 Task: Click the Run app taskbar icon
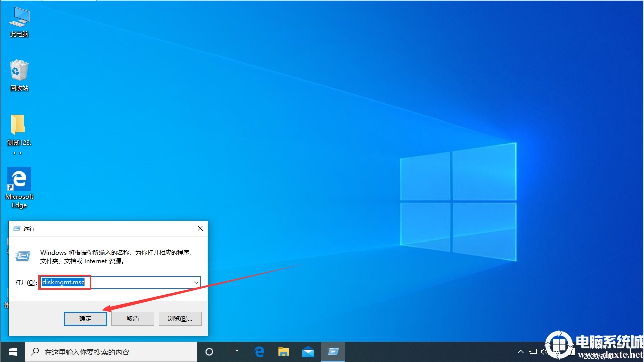coord(333,352)
